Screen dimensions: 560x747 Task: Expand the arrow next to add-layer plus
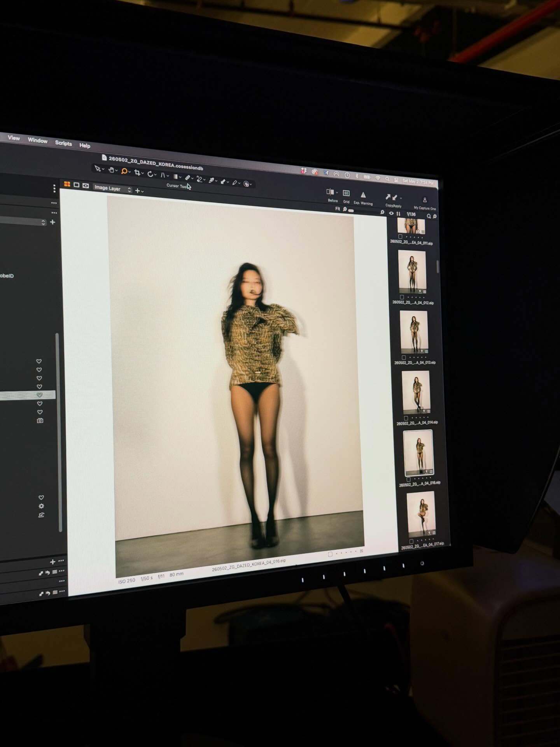142,191
